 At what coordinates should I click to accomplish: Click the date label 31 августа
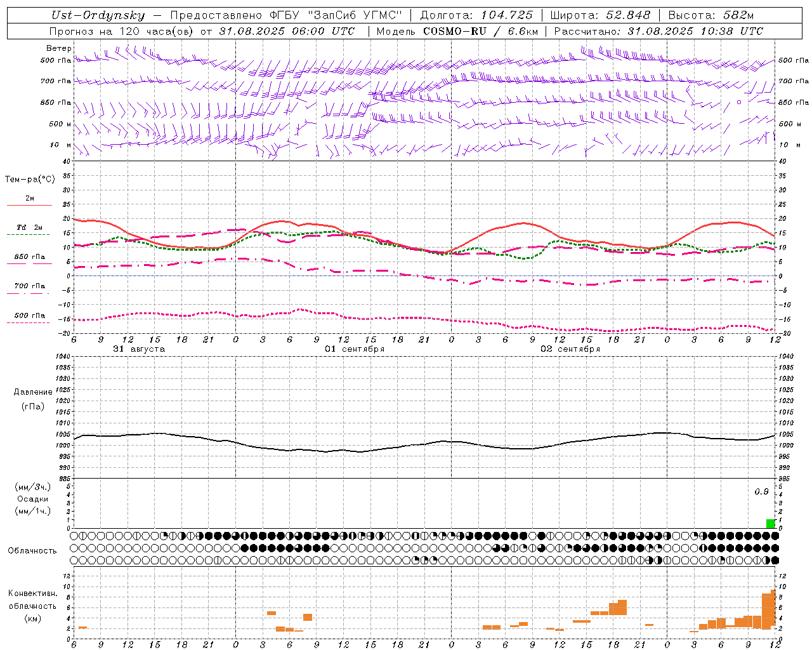click(x=139, y=349)
